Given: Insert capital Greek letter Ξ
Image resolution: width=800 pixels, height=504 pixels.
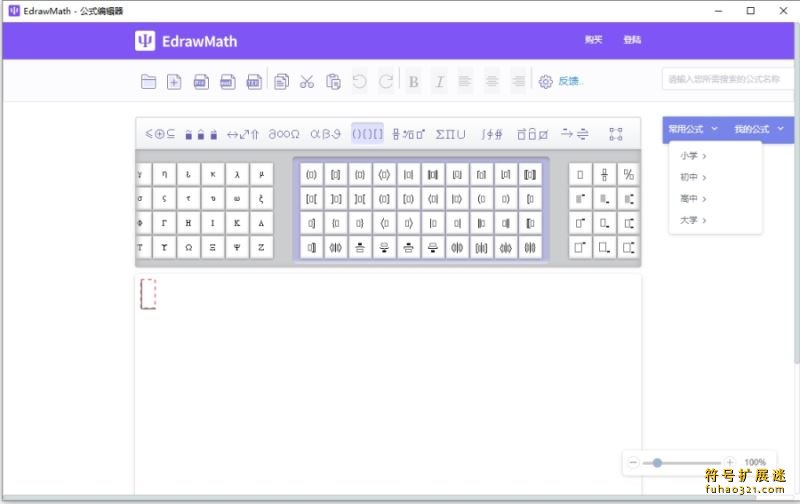Looking at the screenshot, I should tap(213, 247).
